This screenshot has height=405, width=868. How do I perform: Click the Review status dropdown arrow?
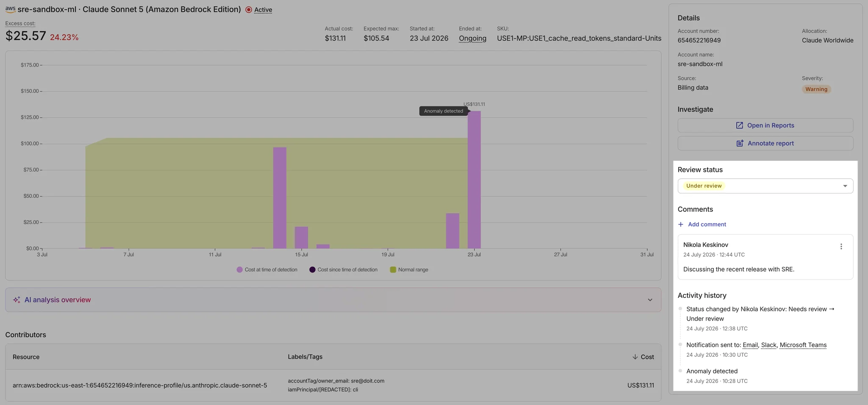click(x=845, y=186)
